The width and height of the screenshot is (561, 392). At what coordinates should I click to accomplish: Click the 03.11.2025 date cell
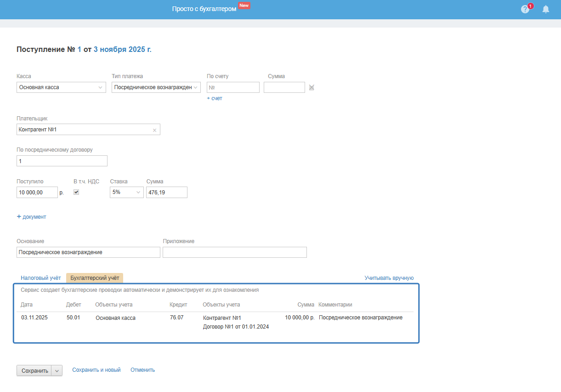(34, 318)
